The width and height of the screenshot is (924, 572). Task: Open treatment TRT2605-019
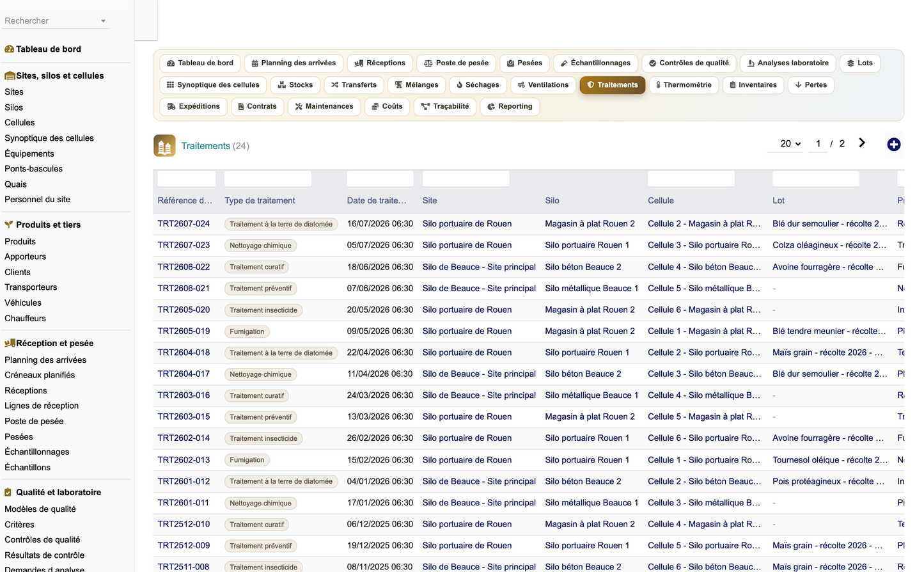(x=184, y=331)
